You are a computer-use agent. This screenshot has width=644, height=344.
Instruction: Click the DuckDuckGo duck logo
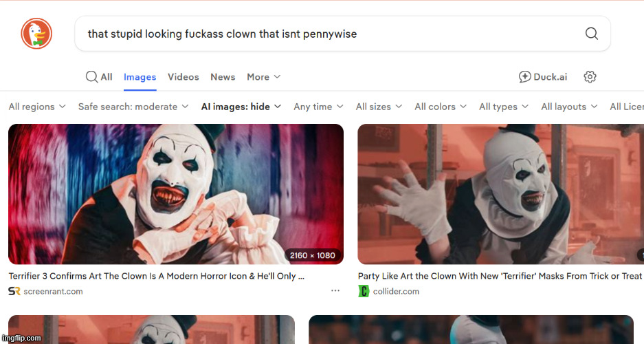[36, 34]
